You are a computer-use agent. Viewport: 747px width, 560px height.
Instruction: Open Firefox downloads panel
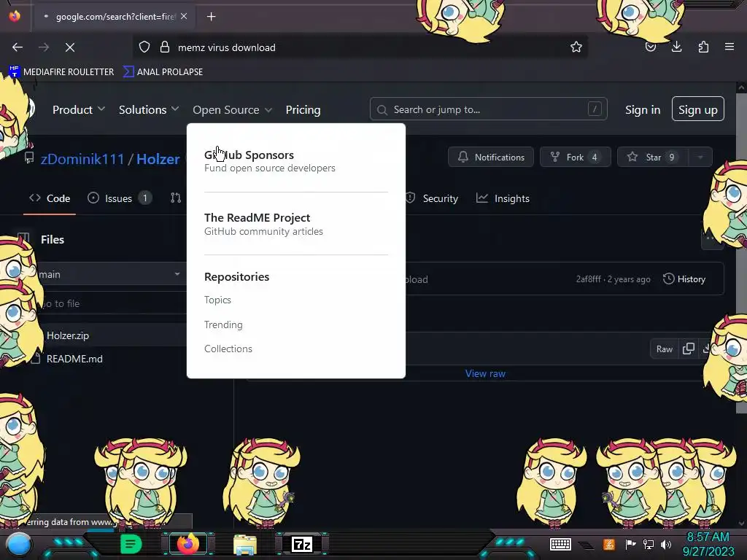click(x=676, y=47)
